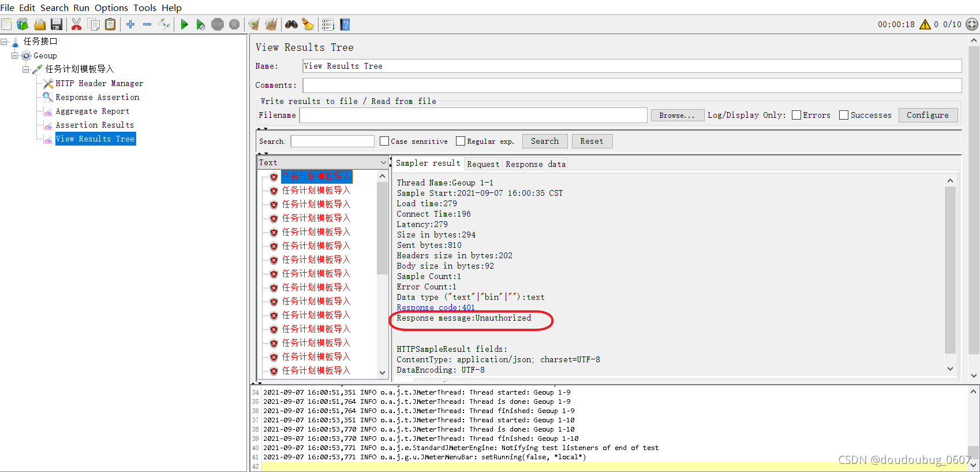
Task: Start the test run
Action: [185, 24]
